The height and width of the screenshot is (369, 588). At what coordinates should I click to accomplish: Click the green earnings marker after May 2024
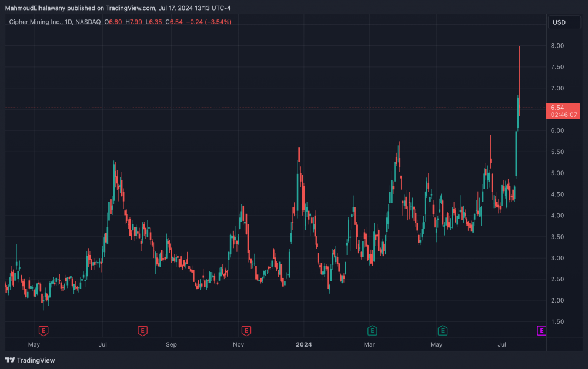[x=443, y=330]
